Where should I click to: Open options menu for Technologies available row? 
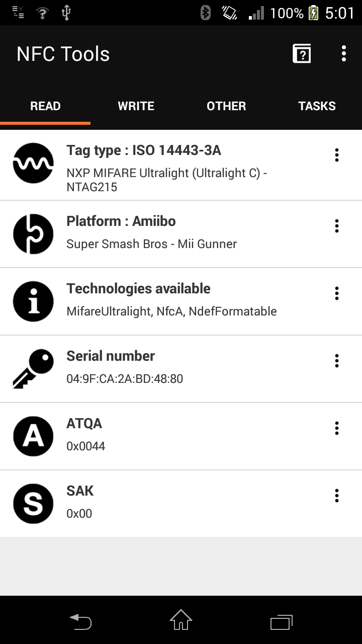337,293
